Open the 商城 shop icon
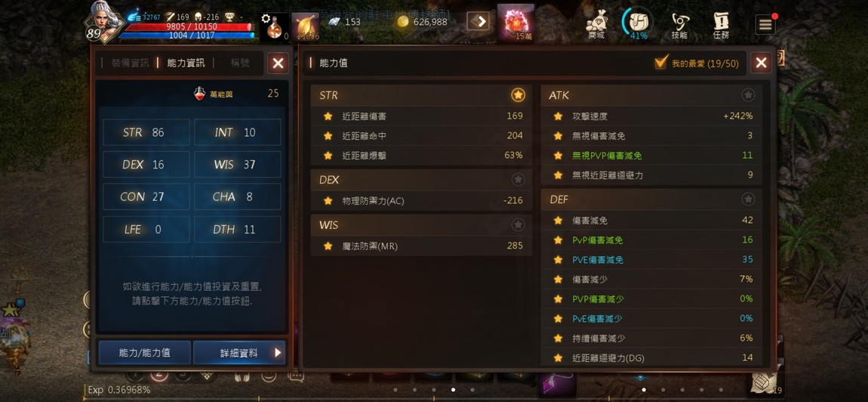The height and width of the screenshot is (402, 868). [x=596, y=25]
